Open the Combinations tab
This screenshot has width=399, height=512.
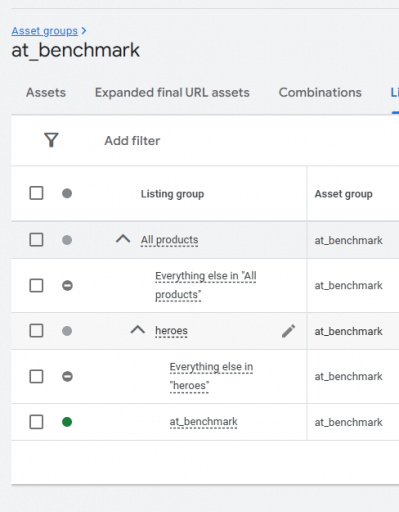(x=320, y=92)
